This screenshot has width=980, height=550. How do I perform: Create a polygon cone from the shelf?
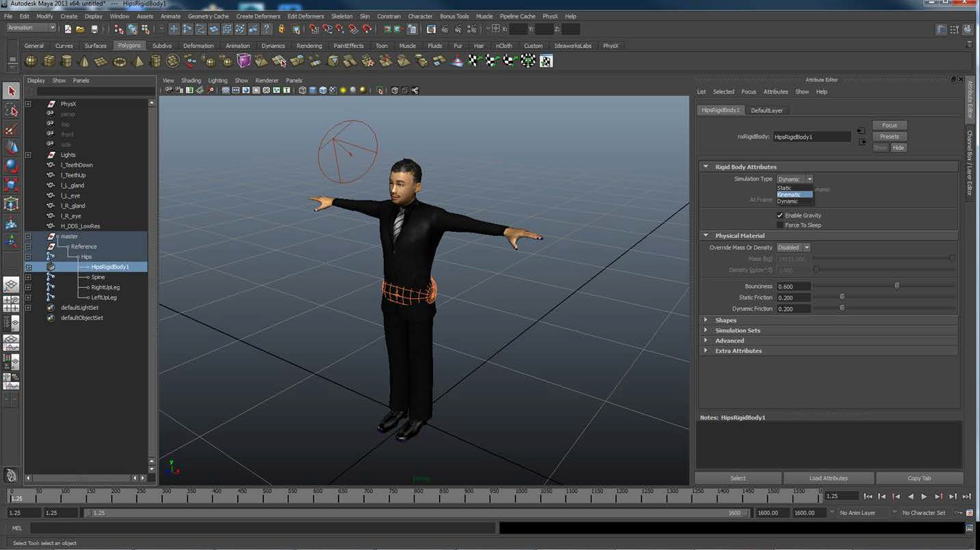pyautogui.click(x=84, y=61)
